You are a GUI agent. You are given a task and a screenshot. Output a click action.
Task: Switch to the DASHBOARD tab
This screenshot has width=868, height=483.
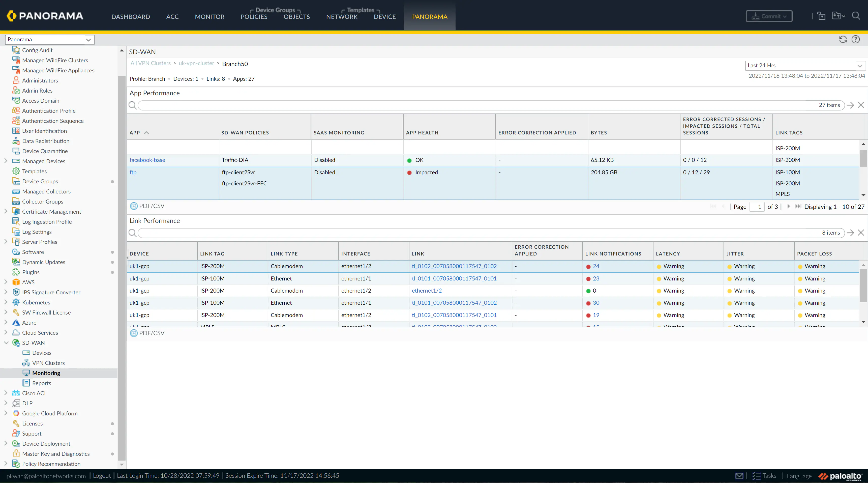point(130,16)
